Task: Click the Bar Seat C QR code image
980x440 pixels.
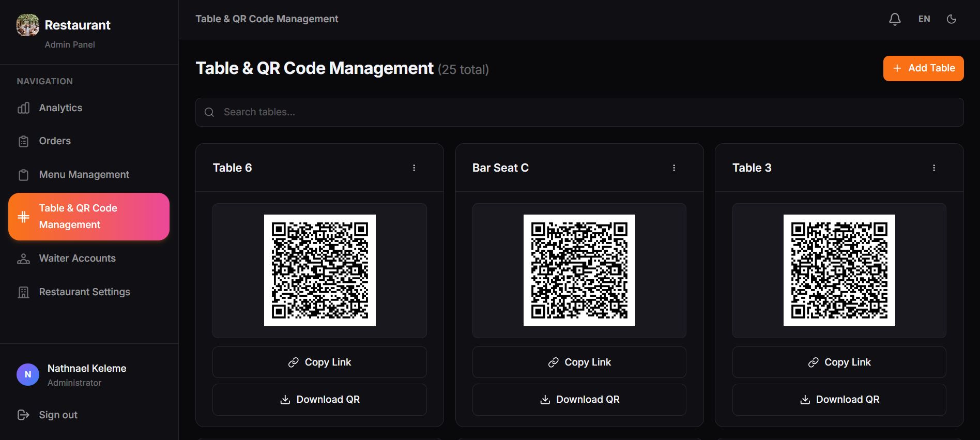Action: click(x=579, y=270)
